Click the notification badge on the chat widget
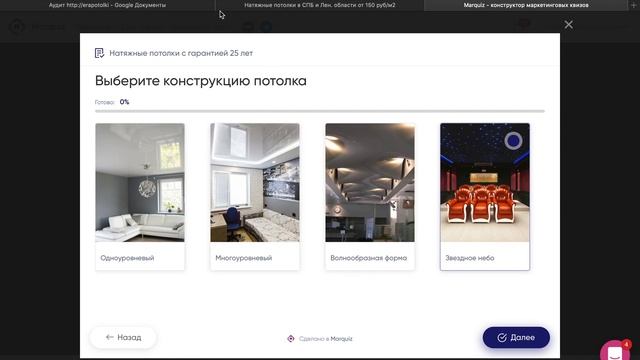This screenshot has height=360, width=640. tap(627, 344)
